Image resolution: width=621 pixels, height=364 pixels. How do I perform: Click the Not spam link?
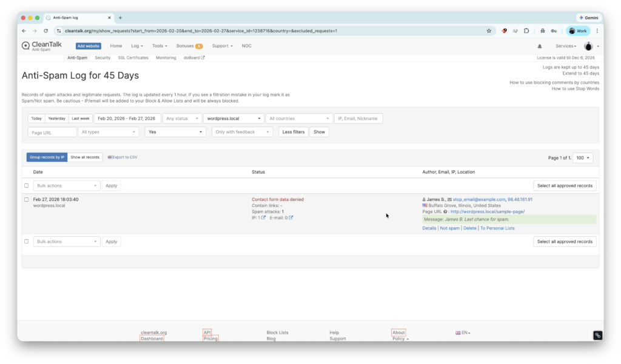[x=449, y=228]
